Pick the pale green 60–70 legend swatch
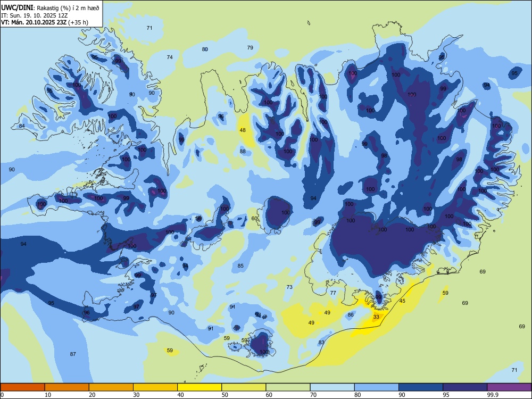This screenshot has height=399, width=532. 288,387
